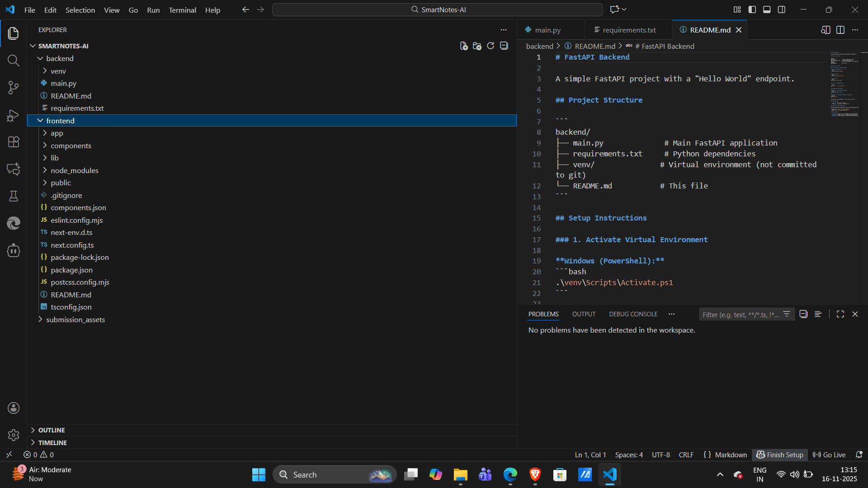Screen dimensions: 868x488
Task: Open the Testing flask view
Action: pyautogui.click(x=13, y=196)
